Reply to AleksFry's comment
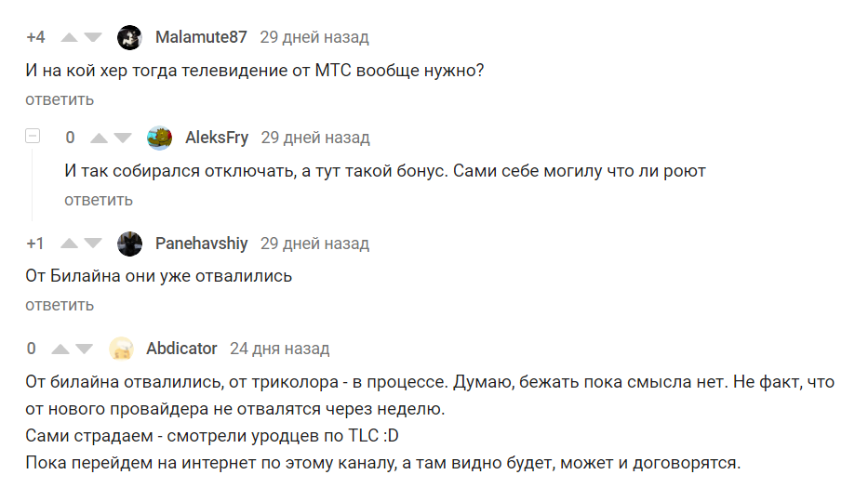 click(99, 200)
